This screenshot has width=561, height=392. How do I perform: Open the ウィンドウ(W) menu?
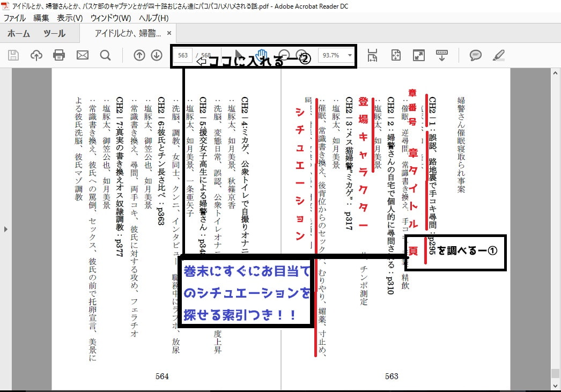pos(110,18)
